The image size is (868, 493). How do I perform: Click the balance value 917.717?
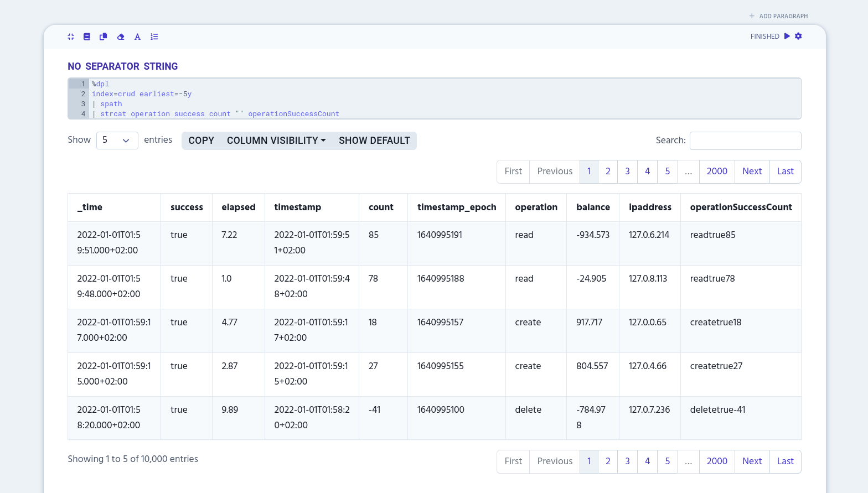pyautogui.click(x=589, y=323)
